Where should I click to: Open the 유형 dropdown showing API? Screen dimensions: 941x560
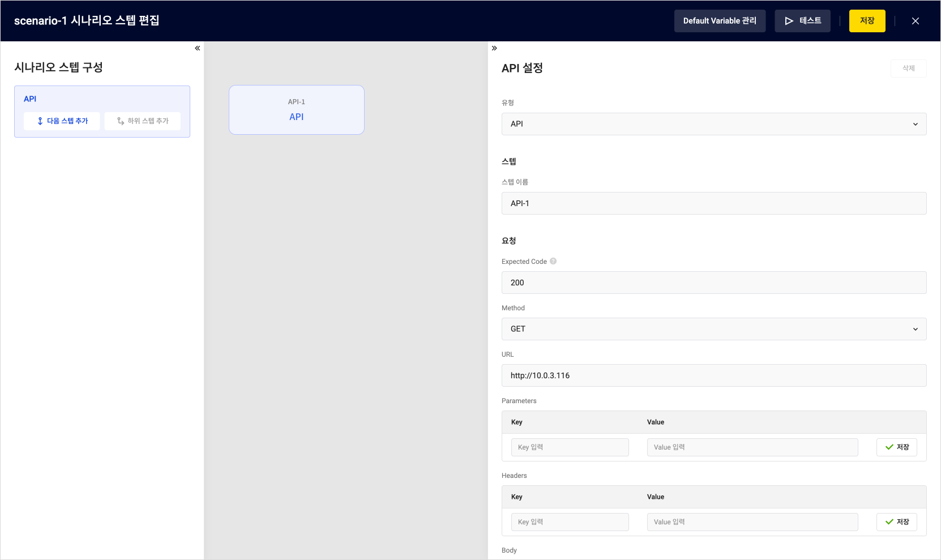(714, 124)
